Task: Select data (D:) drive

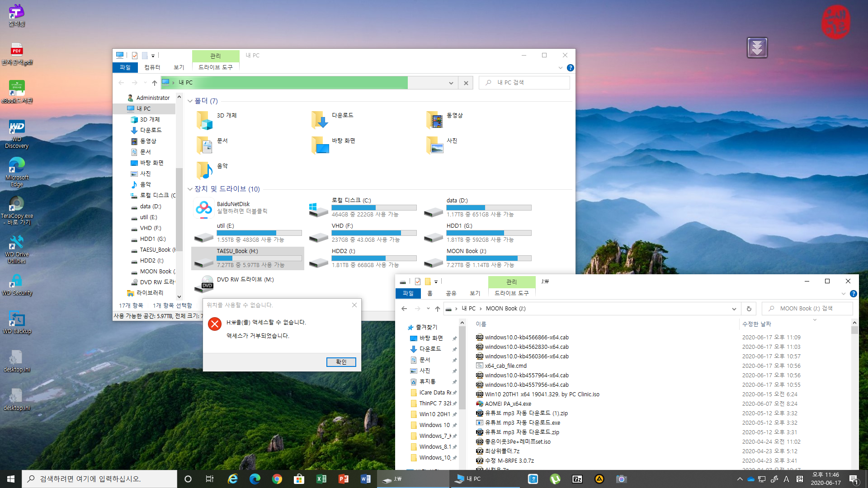Action: (477, 207)
